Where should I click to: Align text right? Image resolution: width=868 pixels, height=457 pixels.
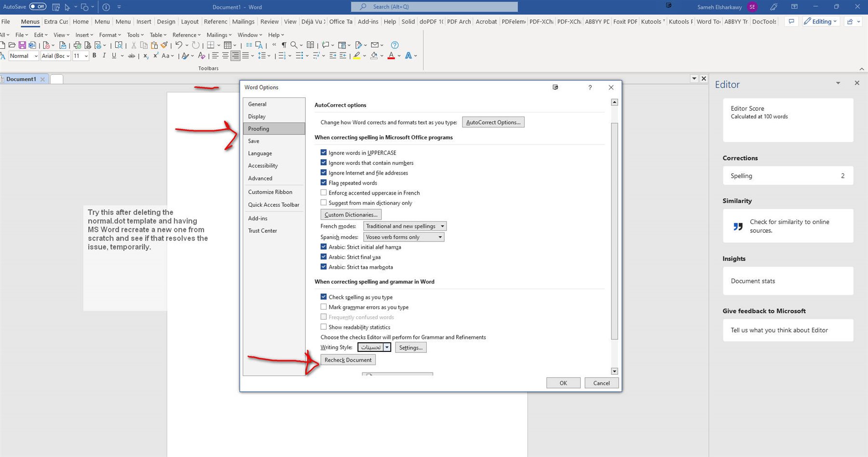coord(235,55)
